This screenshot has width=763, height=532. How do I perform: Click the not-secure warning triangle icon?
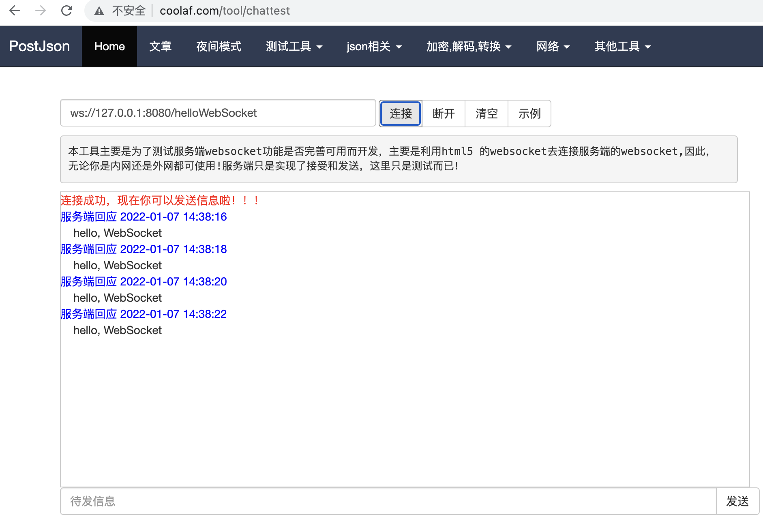click(x=99, y=11)
